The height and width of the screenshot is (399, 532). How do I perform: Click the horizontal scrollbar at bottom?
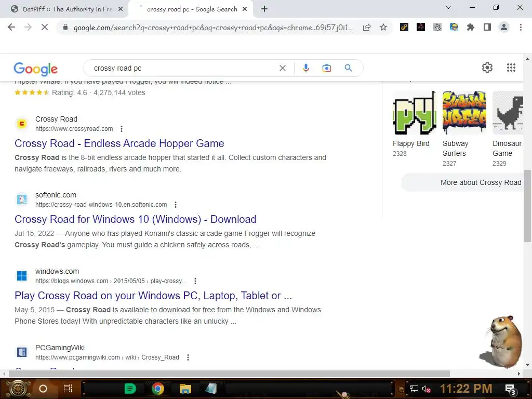229,374
